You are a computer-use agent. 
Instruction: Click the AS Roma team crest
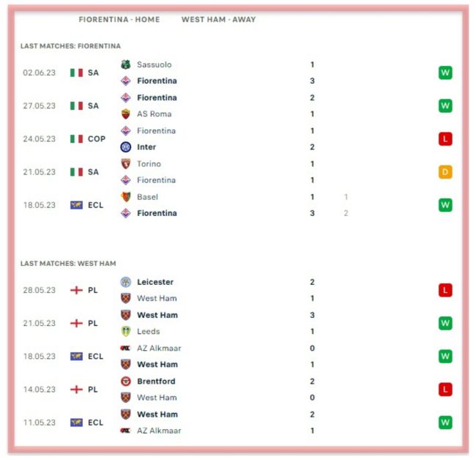tap(125, 114)
